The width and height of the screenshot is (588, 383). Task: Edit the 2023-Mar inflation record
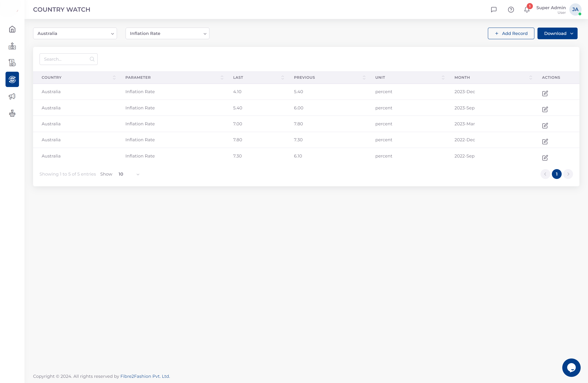545,126
